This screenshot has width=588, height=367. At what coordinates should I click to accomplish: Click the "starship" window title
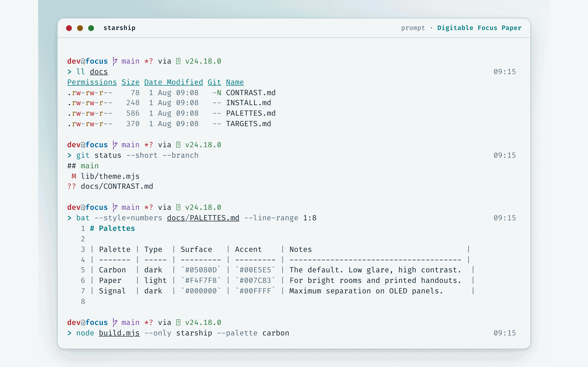pos(119,28)
